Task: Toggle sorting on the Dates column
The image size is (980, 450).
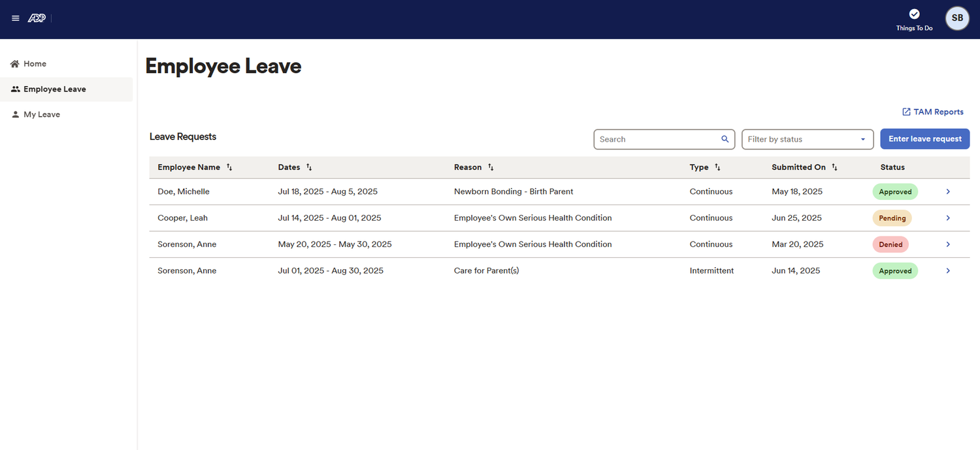Action: (308, 167)
